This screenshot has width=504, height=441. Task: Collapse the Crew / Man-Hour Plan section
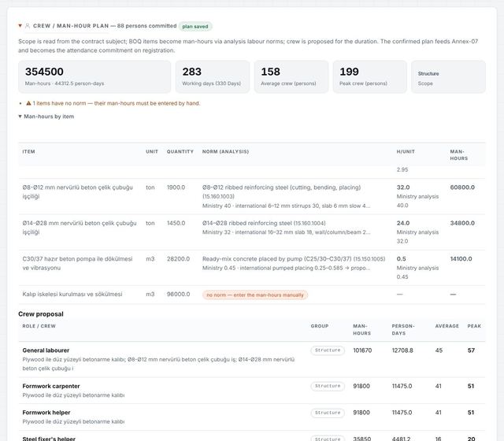20,26
